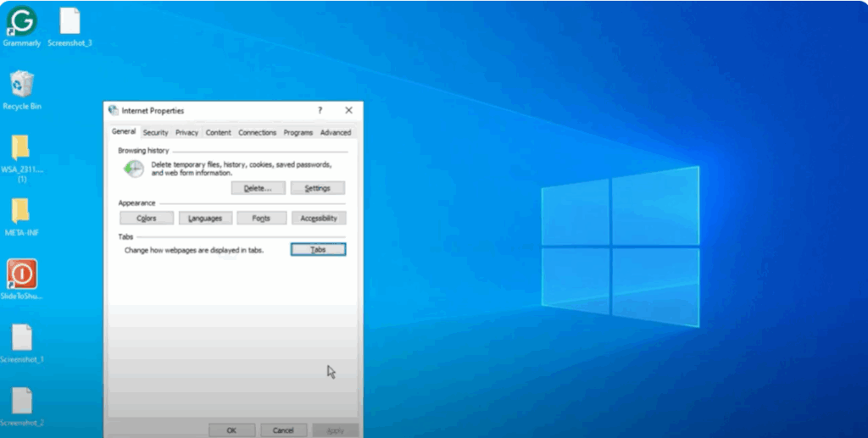Select the META-INF folder icon

click(21, 212)
